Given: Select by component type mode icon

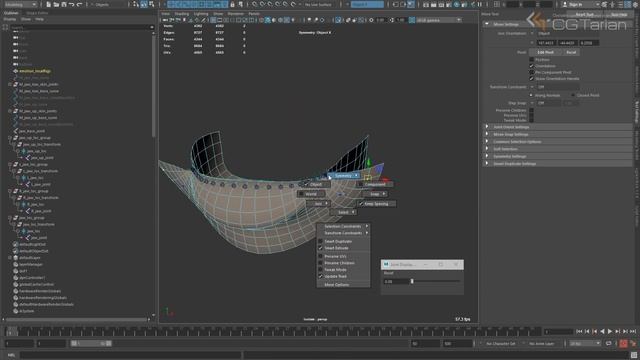Looking at the screenshot, I should 152,4.
